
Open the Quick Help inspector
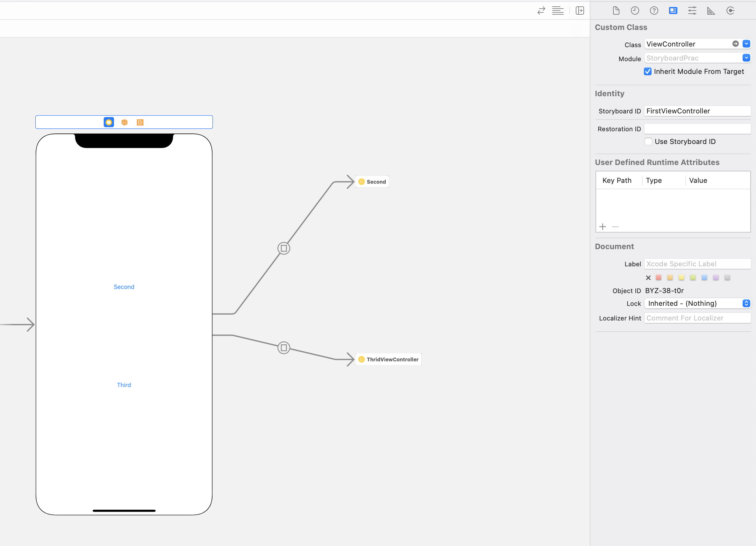[654, 11]
